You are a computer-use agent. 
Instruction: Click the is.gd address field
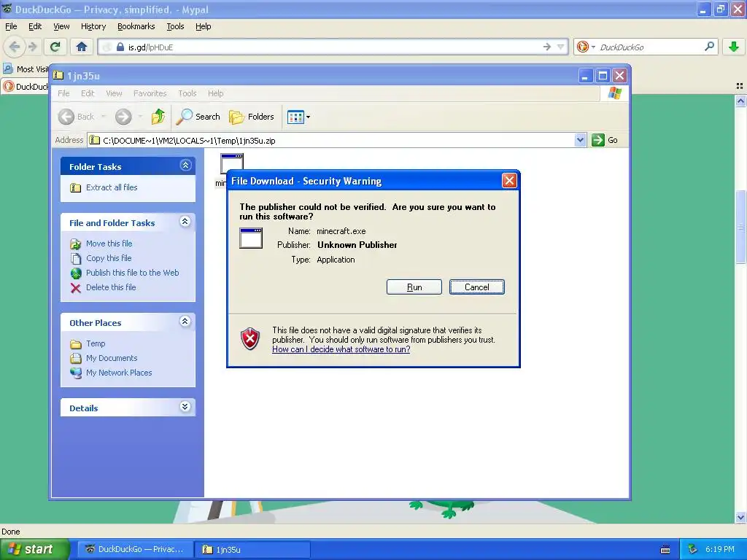[x=333, y=47]
